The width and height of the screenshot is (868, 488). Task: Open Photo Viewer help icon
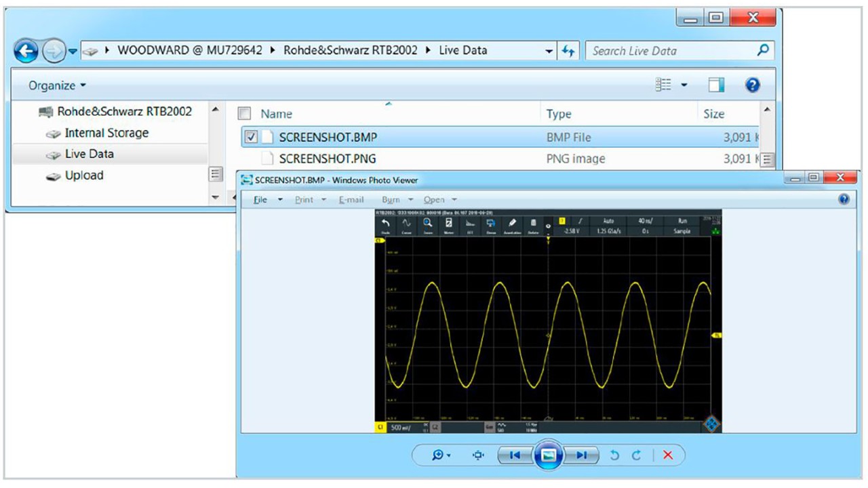(x=844, y=199)
